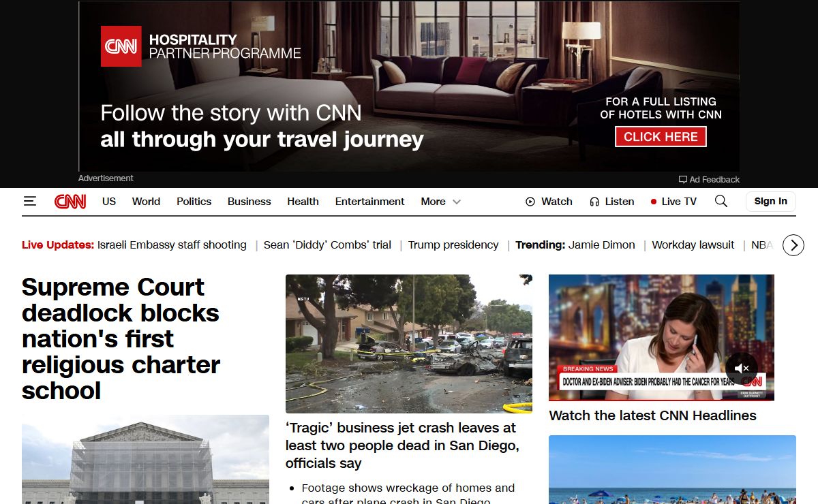The image size is (818, 504).
Task: Click CNN Hospitality Partner Programme logo
Action: pos(121,46)
